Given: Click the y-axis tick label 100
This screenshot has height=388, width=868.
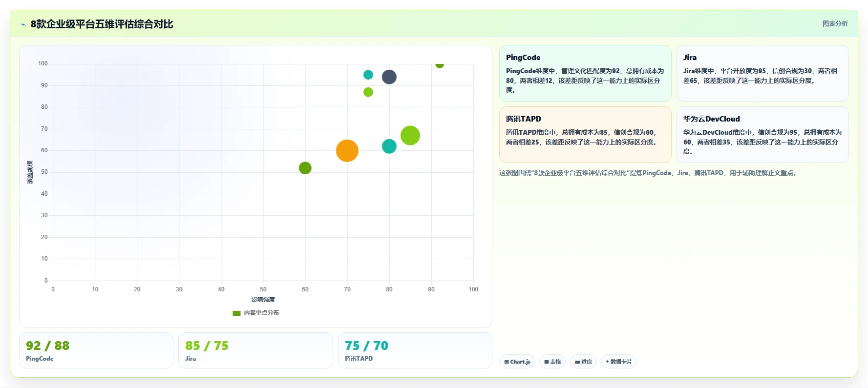Looking at the screenshot, I should (x=43, y=63).
